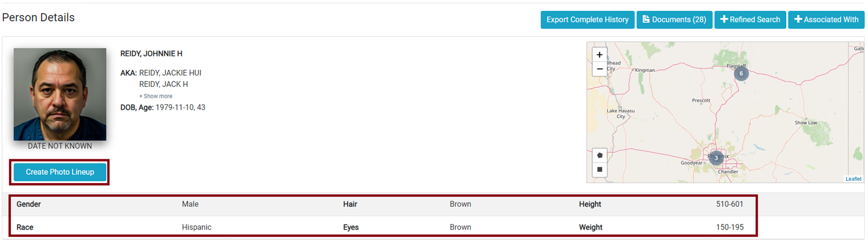Click the plus icon on Associated With
This screenshot has width=868, height=243.
798,19
